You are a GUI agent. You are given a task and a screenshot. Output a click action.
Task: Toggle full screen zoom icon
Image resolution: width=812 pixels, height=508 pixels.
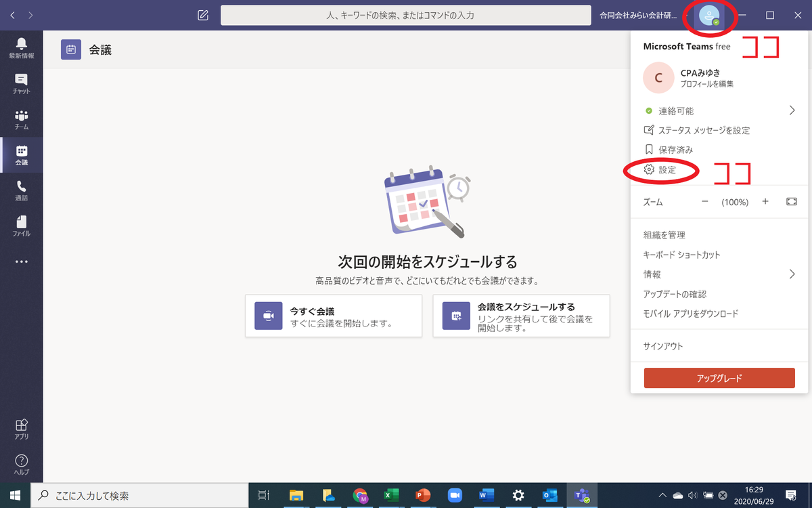792,202
